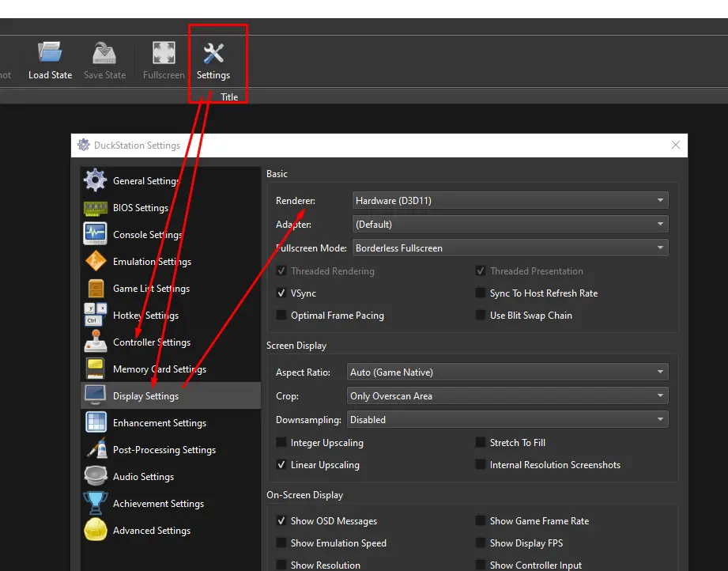Screen dimensions: 728x571
Task: Open the Aspect Ratio dropdown
Action: pos(507,372)
